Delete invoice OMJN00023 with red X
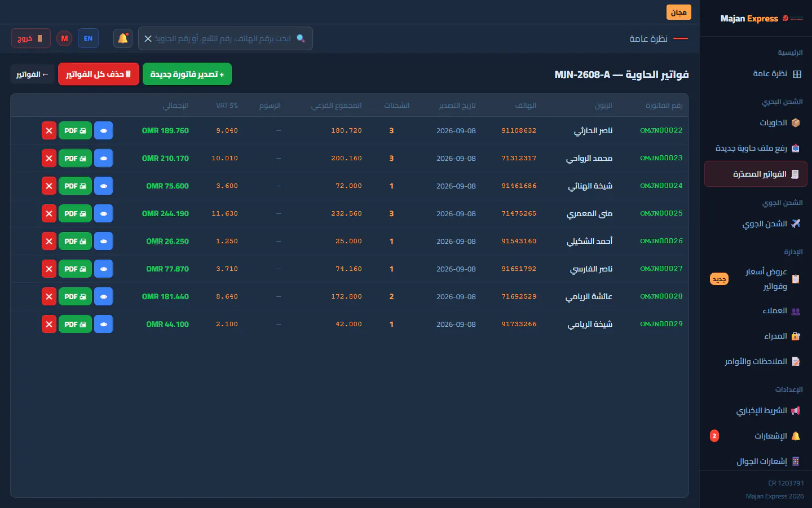The width and height of the screenshot is (812, 508). click(49, 158)
